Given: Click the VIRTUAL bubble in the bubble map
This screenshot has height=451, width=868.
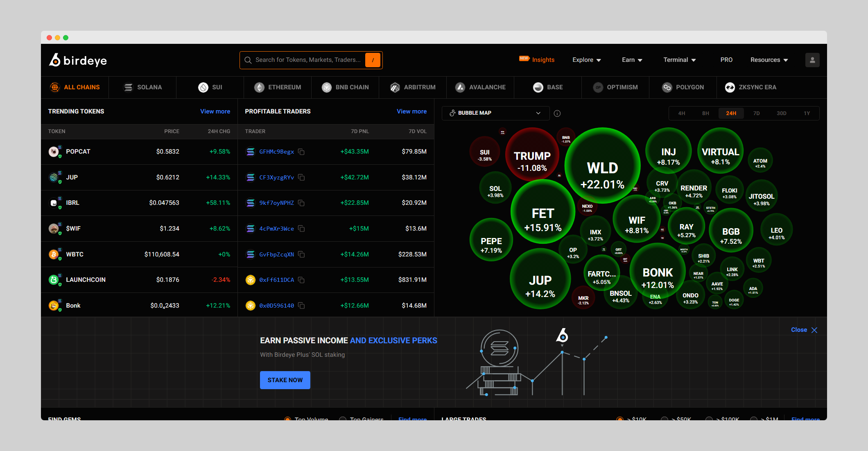Looking at the screenshot, I should pos(720,151).
